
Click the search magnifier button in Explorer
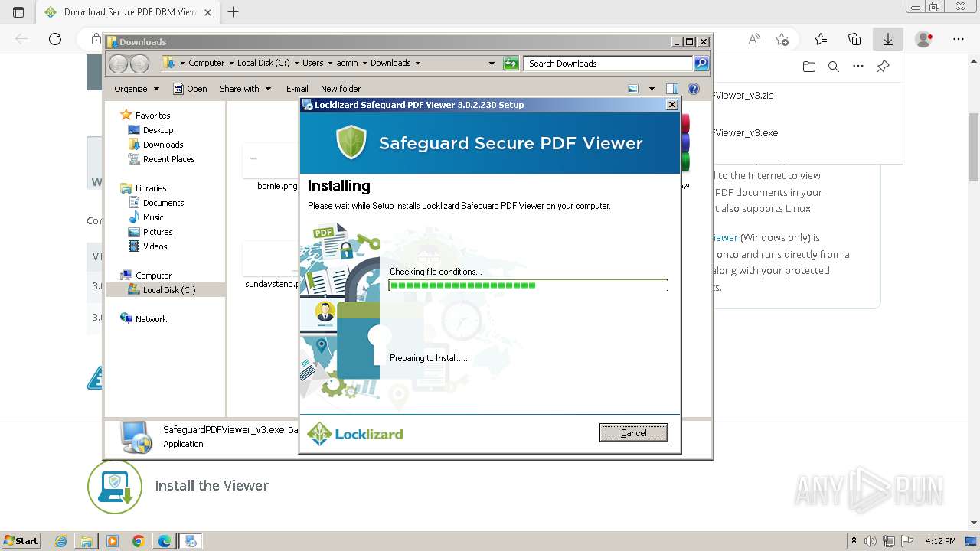click(x=701, y=64)
